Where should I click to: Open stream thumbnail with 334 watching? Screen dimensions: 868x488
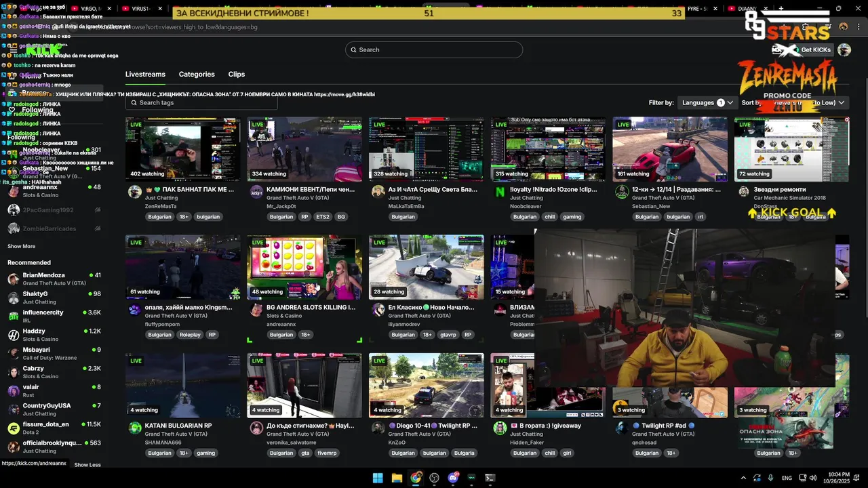pyautogui.click(x=304, y=149)
